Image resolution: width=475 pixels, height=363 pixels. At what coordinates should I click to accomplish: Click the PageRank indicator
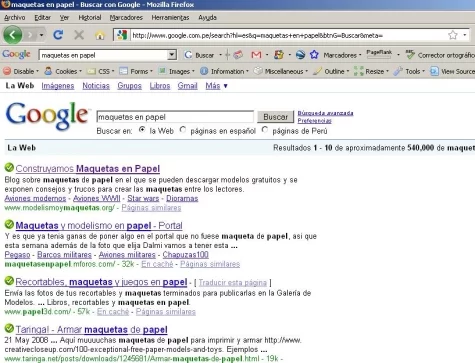tap(379, 54)
